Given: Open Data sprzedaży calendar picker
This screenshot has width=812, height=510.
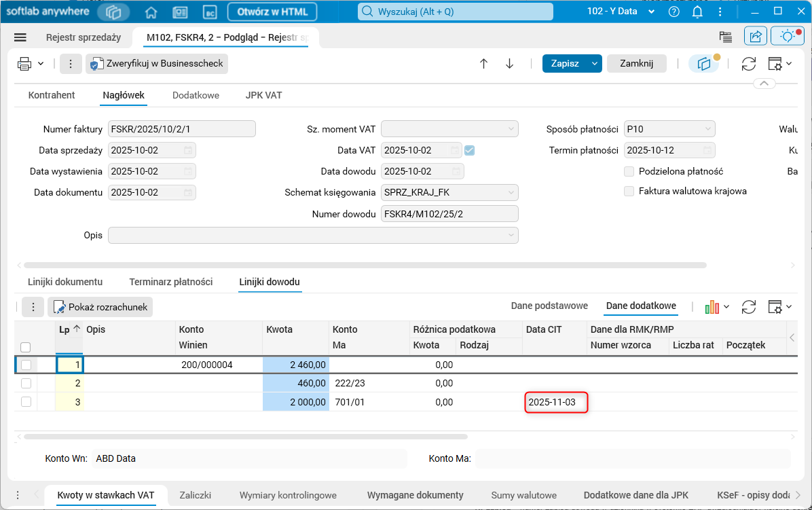Looking at the screenshot, I should tap(188, 150).
